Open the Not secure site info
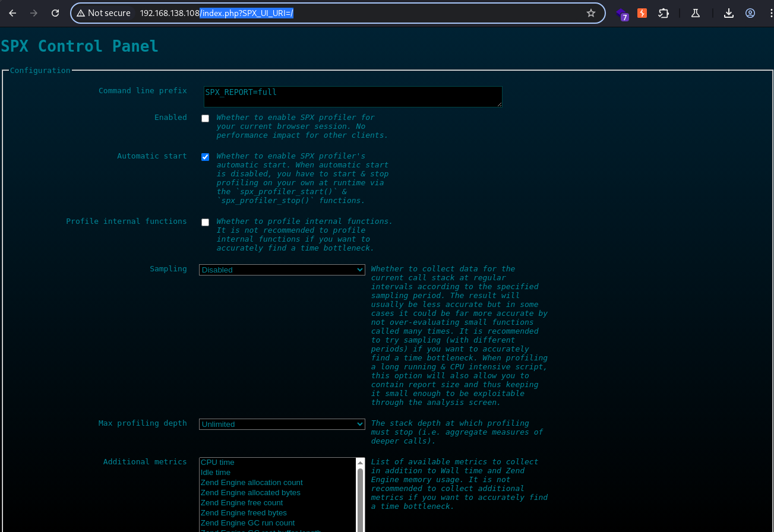 pos(103,13)
